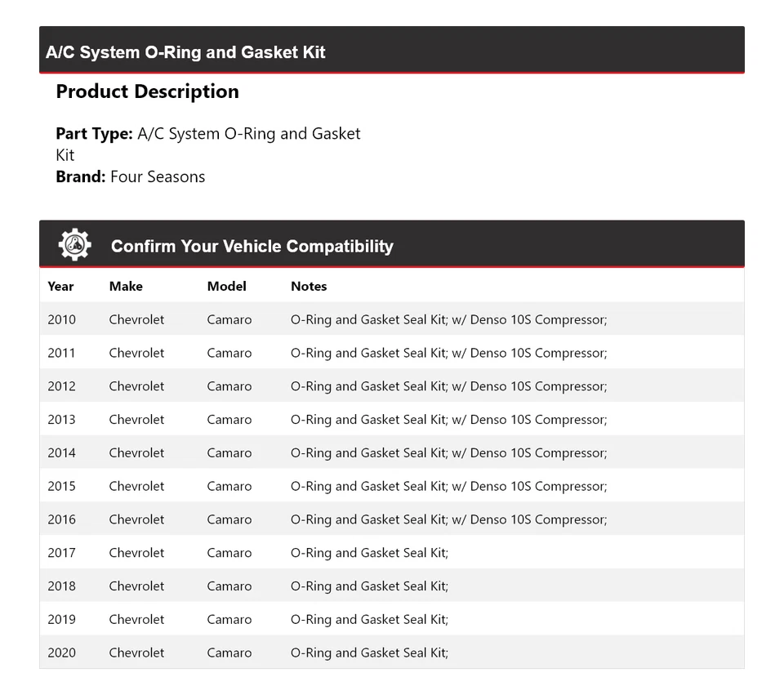Click Chevrolet in the 2011 row
The height and width of the screenshot is (695, 784).
[136, 353]
